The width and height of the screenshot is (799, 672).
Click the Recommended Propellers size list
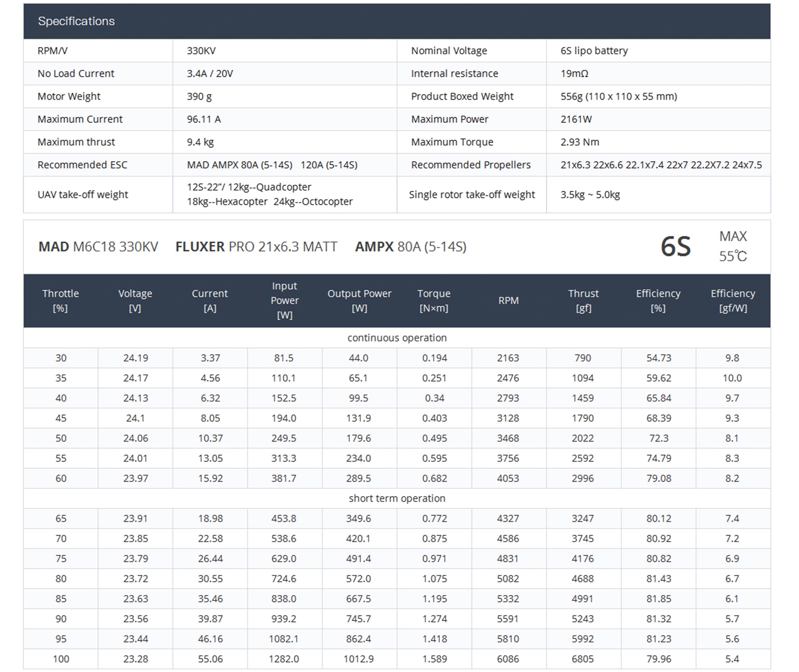point(661,165)
